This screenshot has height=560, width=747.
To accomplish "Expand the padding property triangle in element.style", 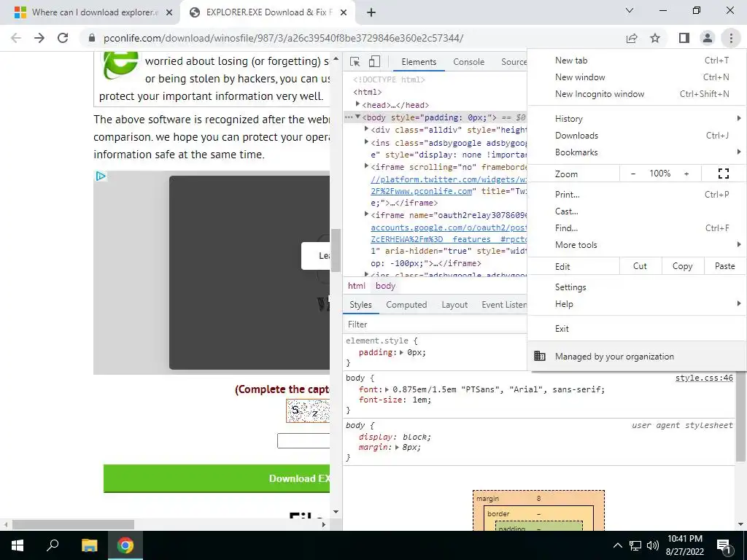I will [x=402, y=352].
